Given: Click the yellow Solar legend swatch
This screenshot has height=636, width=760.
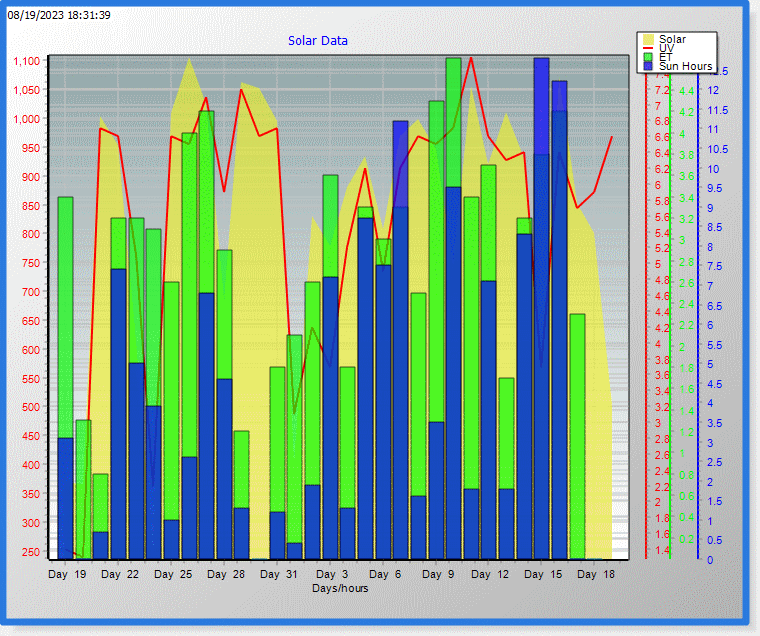Looking at the screenshot, I should pos(648,39).
